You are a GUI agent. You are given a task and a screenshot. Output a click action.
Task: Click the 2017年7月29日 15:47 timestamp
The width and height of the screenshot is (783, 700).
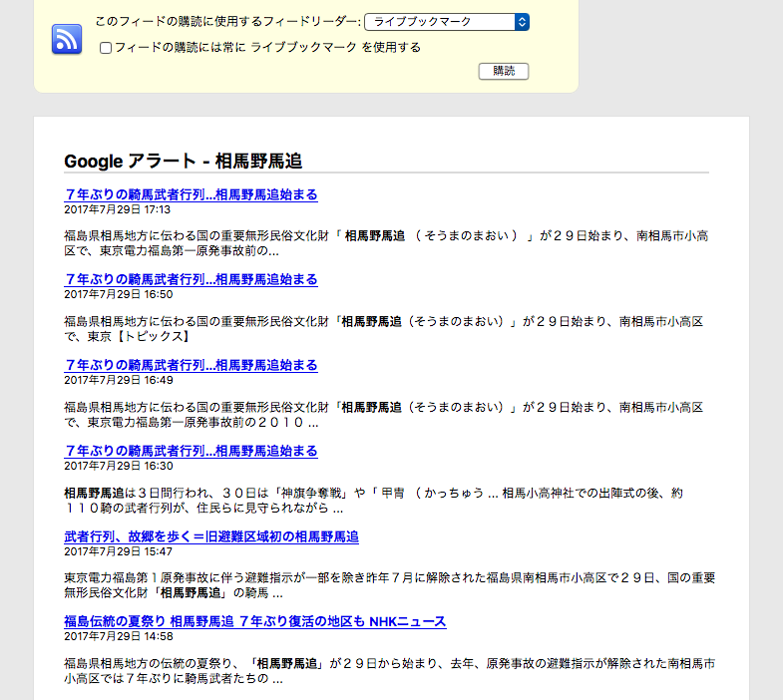tap(119, 551)
